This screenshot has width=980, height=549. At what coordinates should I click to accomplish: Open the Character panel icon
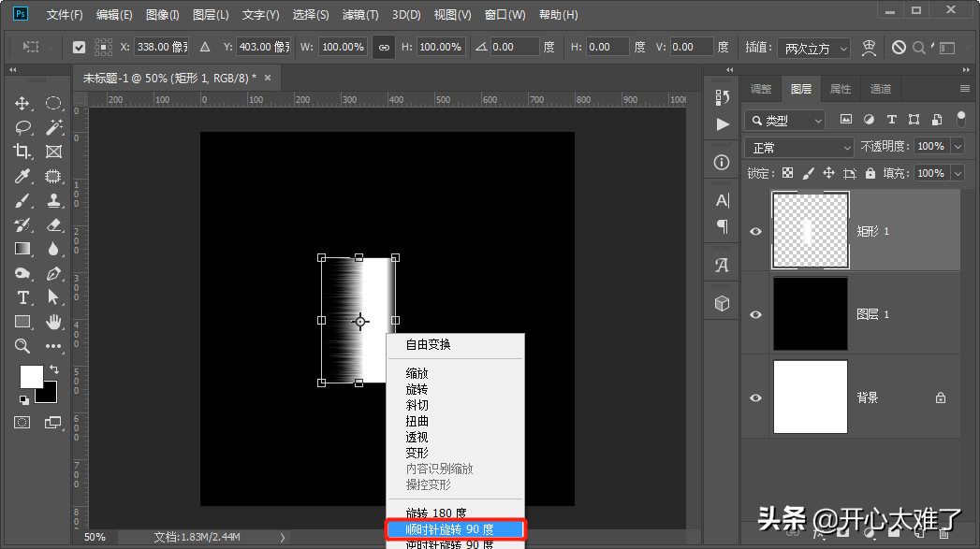coord(722,200)
